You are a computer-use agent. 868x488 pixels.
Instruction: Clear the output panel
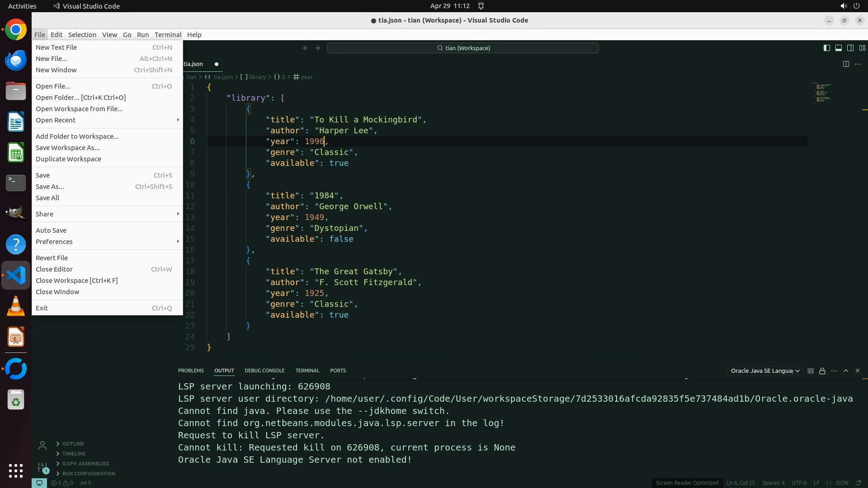(811, 371)
